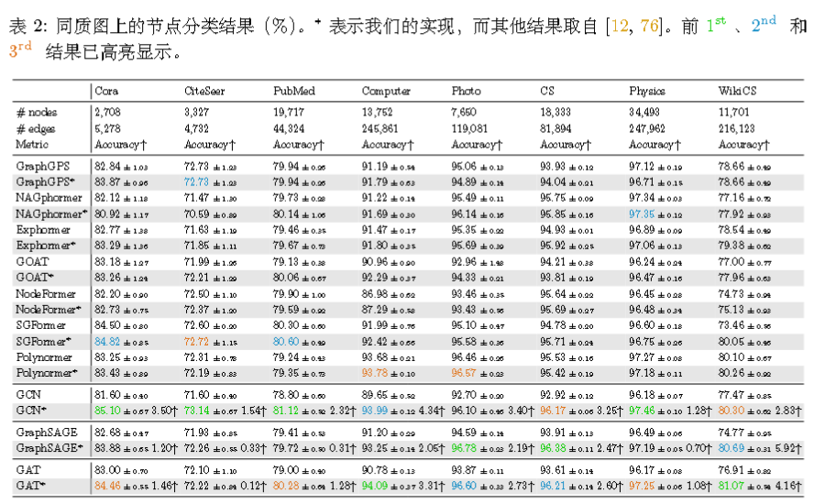Screen dimensions: 814x504
Task: Click the PubMed column header
Action: (293, 91)
